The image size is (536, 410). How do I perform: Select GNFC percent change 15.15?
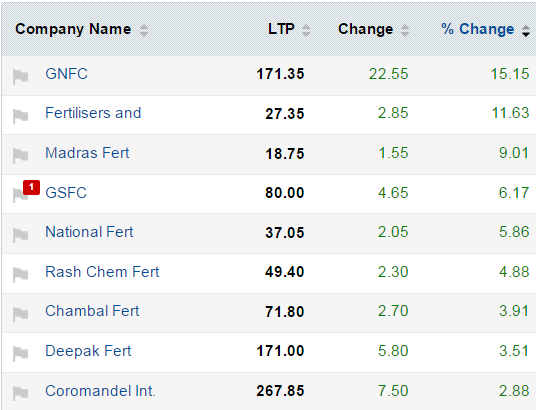click(x=510, y=74)
